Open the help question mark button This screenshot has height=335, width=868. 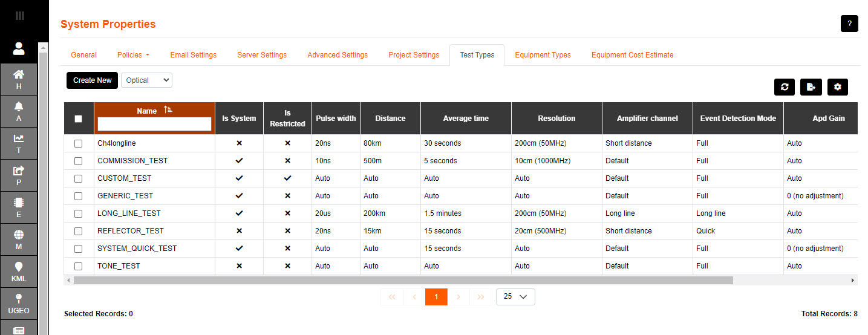pyautogui.click(x=849, y=24)
